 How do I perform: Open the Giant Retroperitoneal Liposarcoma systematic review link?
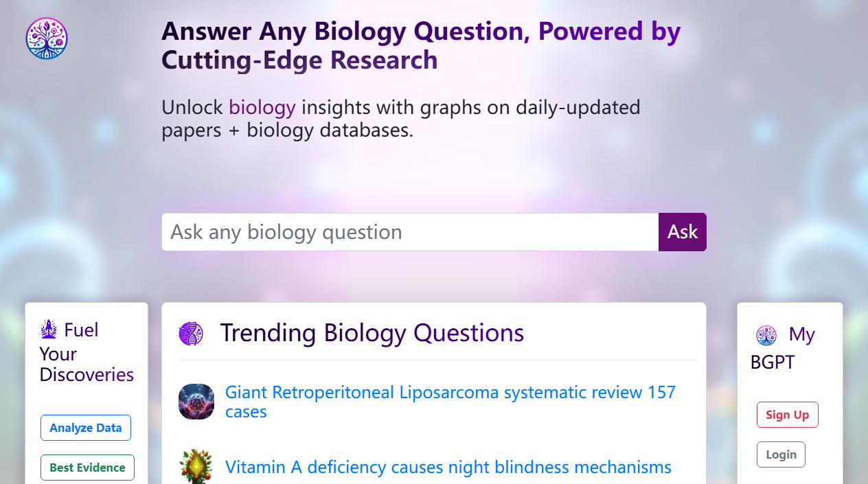[x=450, y=392]
